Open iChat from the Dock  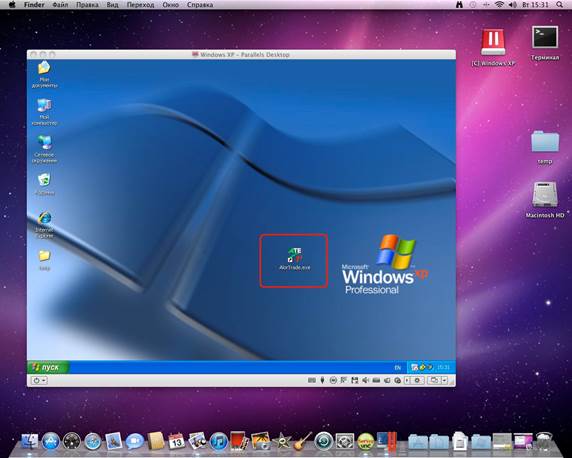(135, 441)
